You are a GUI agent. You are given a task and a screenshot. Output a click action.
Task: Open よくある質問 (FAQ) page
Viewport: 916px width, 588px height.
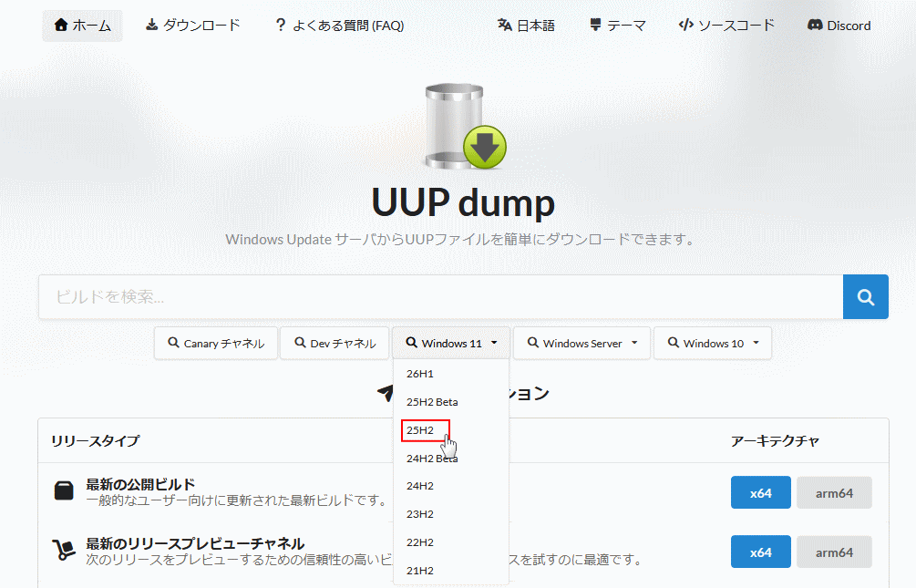coord(339,26)
